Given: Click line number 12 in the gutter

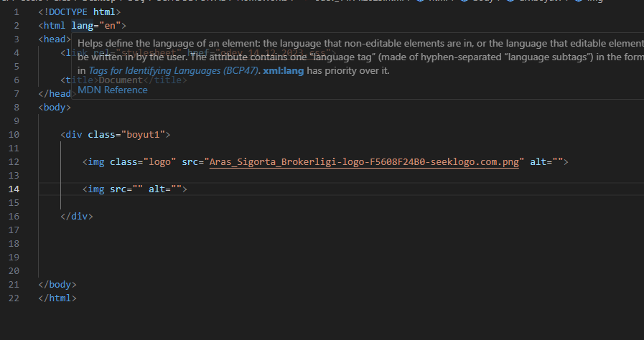Looking at the screenshot, I should pyautogui.click(x=15, y=162).
